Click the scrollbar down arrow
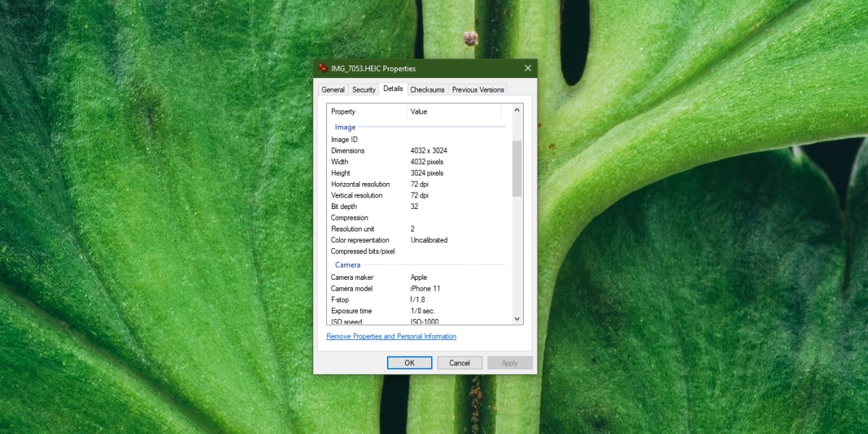 pyautogui.click(x=516, y=318)
